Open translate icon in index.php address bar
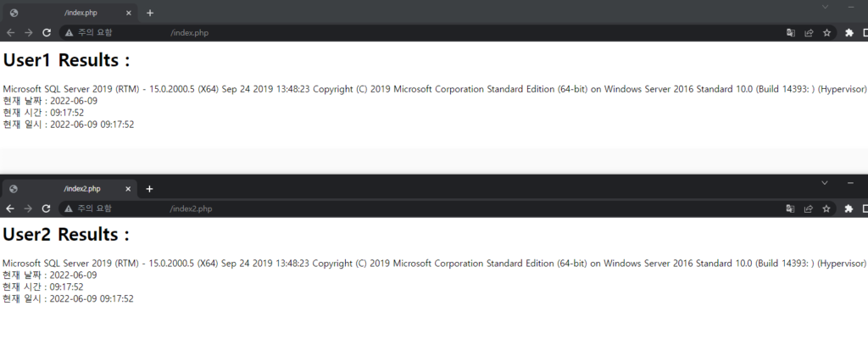 point(791,33)
